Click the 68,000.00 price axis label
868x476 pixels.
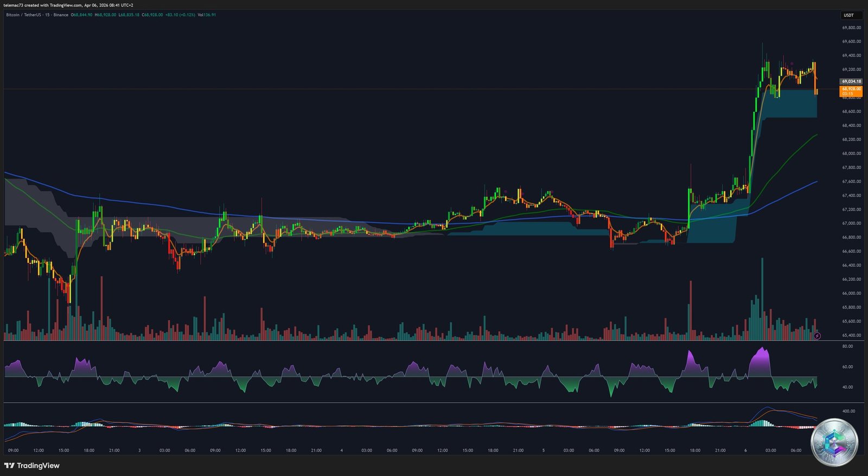[x=851, y=153]
